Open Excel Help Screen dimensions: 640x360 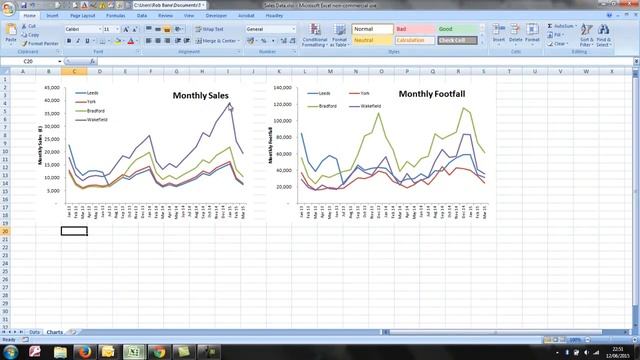[609, 16]
